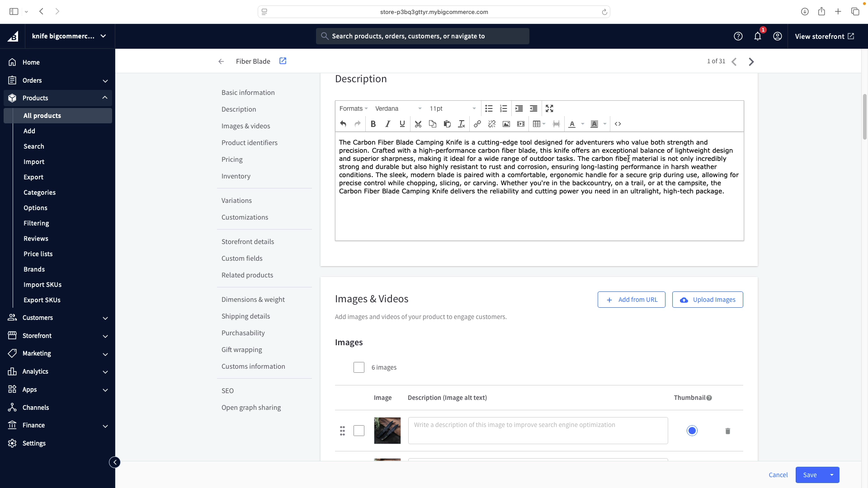Open Fiber Blade in storefront via external link icon
Viewport: 868px width, 488px height.
pyautogui.click(x=283, y=61)
